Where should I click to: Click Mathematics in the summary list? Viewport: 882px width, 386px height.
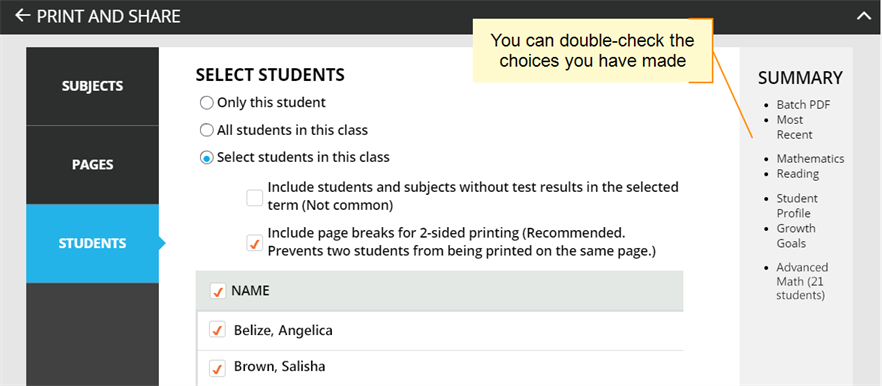pos(811,159)
